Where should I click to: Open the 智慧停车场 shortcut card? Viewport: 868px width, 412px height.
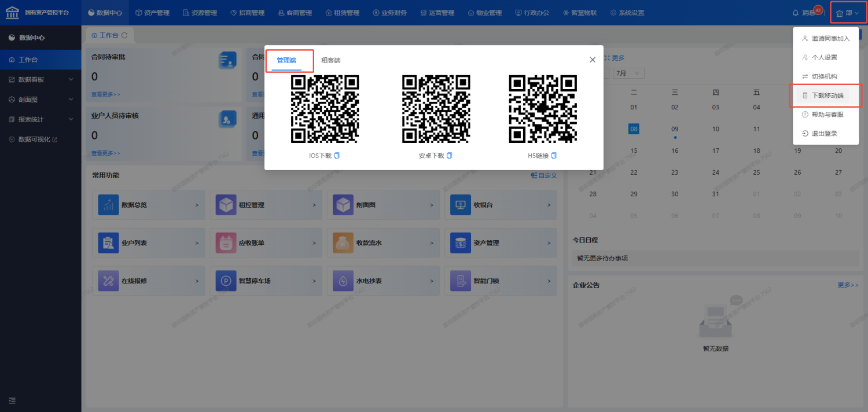point(266,281)
